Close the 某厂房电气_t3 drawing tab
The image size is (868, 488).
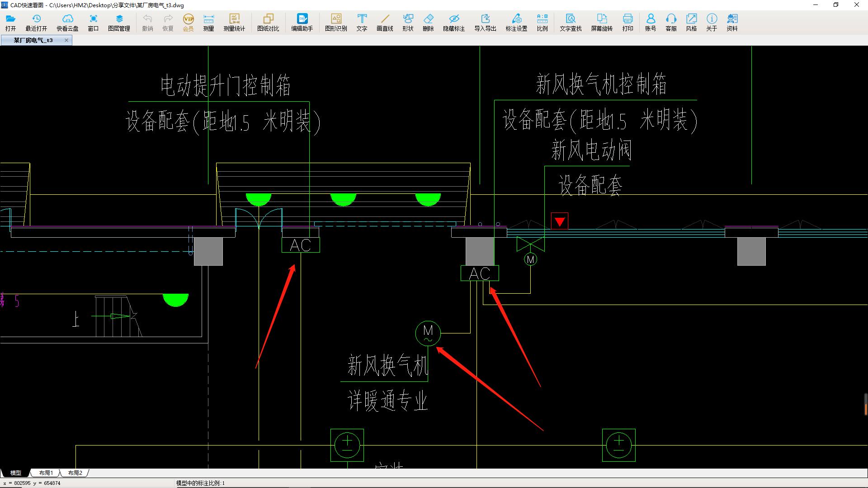pos(66,40)
